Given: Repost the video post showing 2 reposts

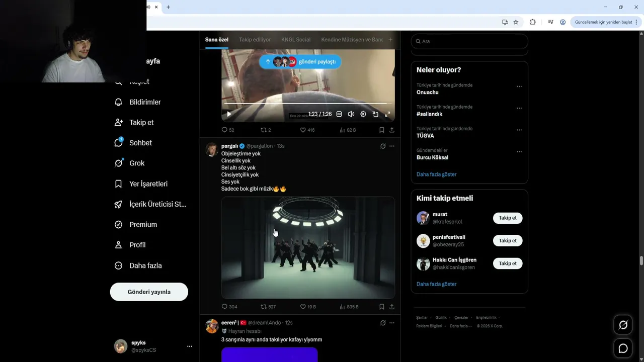Looking at the screenshot, I should click(x=266, y=130).
